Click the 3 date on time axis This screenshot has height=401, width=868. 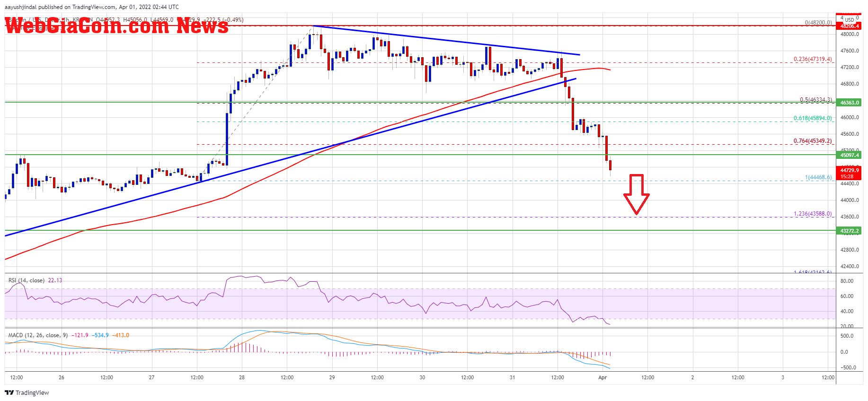click(x=783, y=377)
